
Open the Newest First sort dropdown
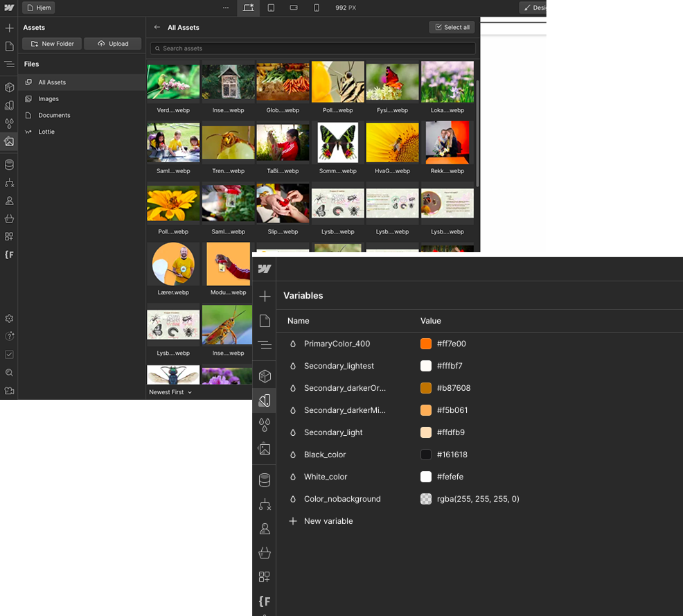tap(170, 392)
